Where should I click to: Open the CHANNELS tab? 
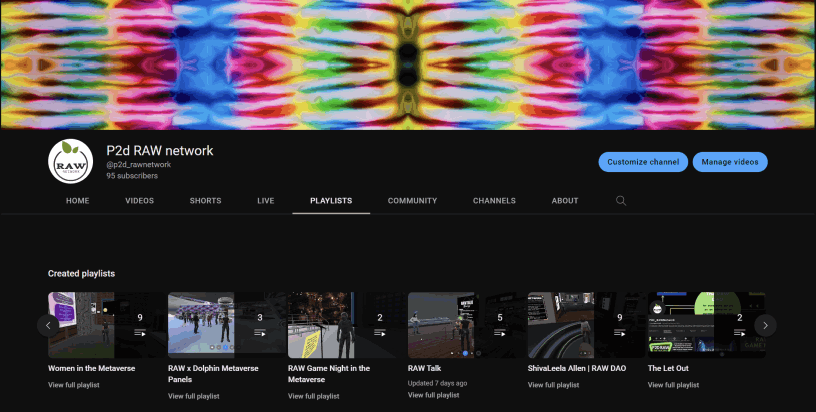click(494, 201)
